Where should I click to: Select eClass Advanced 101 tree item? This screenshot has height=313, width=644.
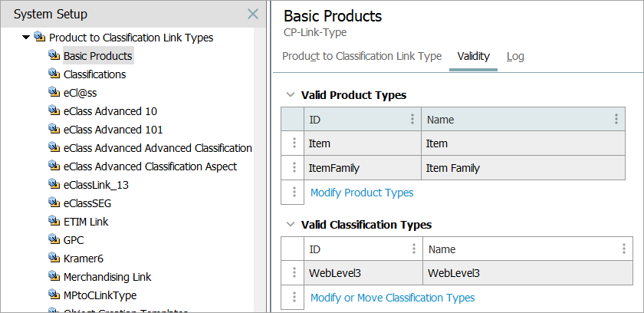113,130
